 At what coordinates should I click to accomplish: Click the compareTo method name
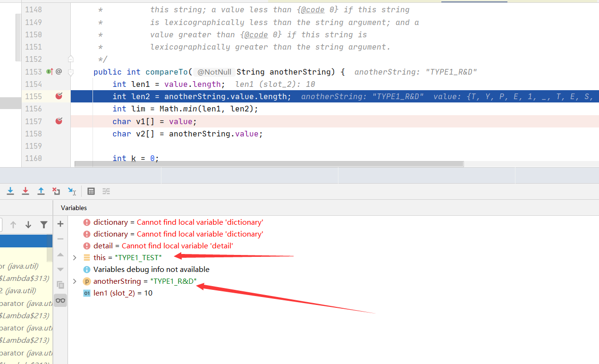167,72
